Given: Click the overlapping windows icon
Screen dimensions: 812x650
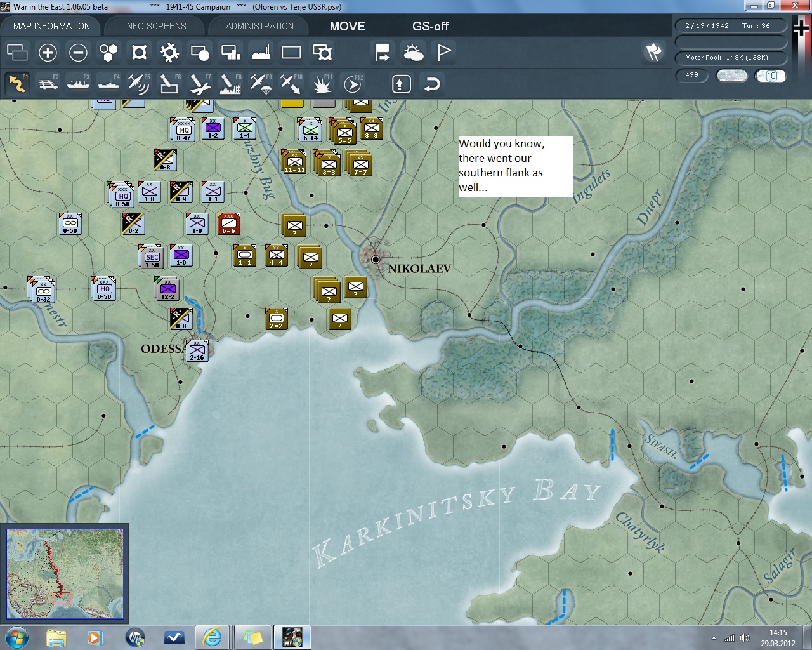Looking at the screenshot, I should [17, 53].
